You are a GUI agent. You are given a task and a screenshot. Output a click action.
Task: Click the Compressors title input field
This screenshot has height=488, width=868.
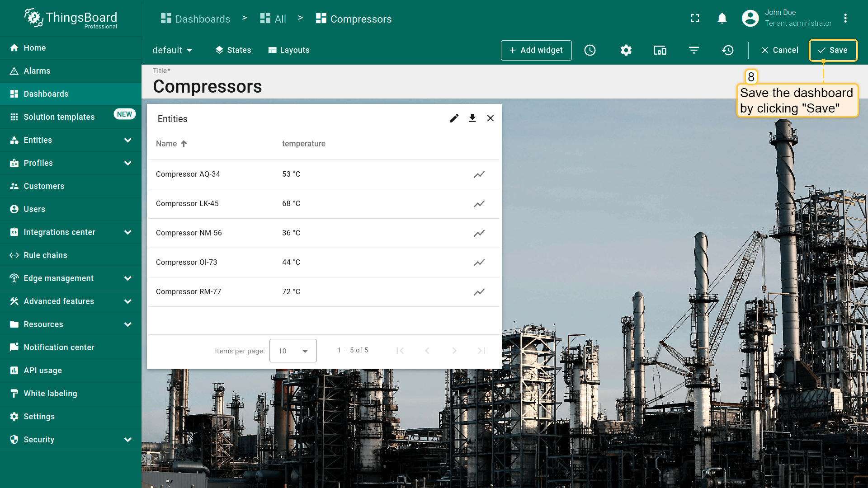click(x=208, y=87)
